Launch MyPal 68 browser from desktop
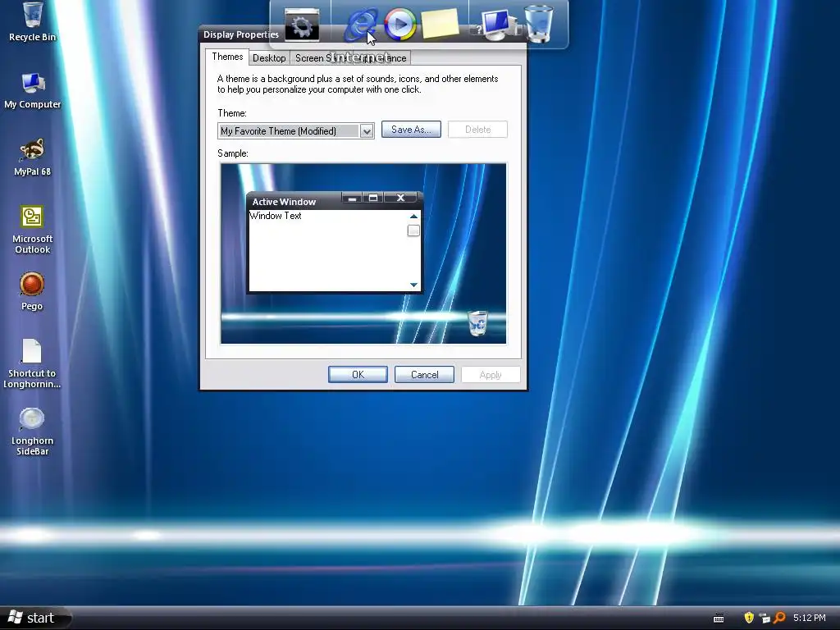 click(32, 157)
